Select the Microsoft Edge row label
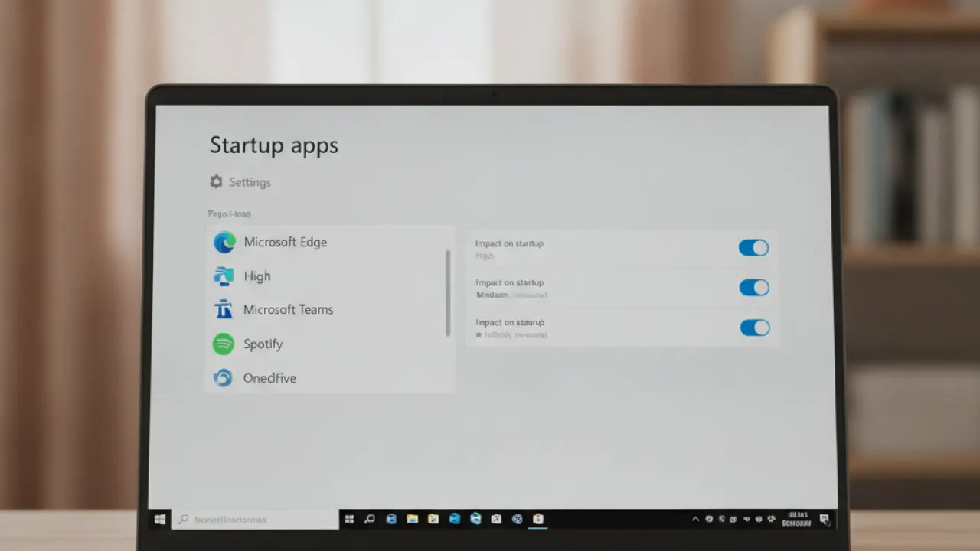980x551 pixels. [285, 243]
